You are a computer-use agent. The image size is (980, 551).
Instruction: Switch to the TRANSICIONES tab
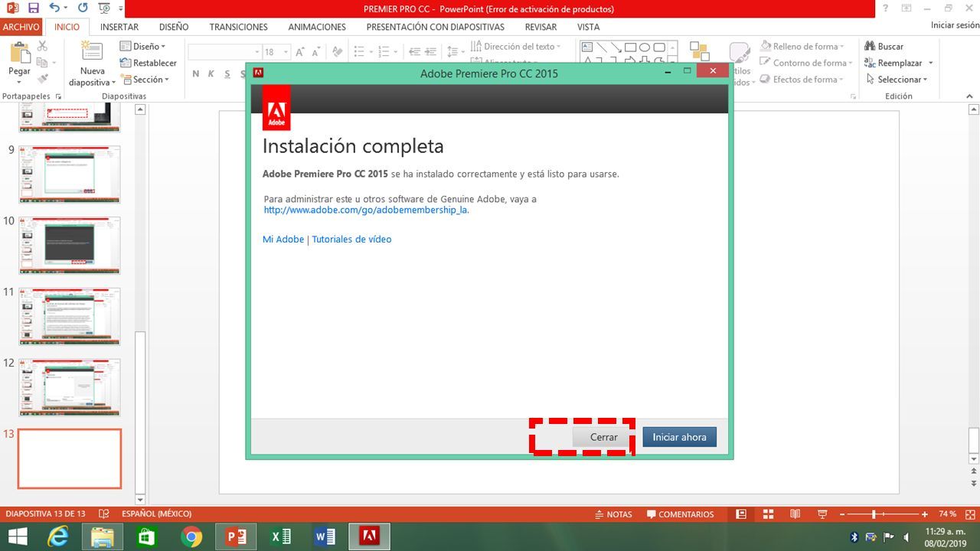[x=239, y=27]
